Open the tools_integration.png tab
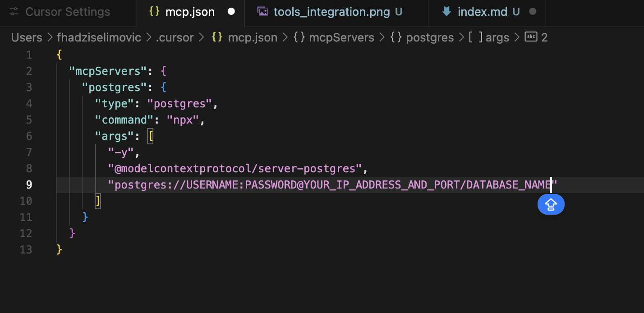Image resolution: width=644 pixels, height=313 pixels. 336,12
